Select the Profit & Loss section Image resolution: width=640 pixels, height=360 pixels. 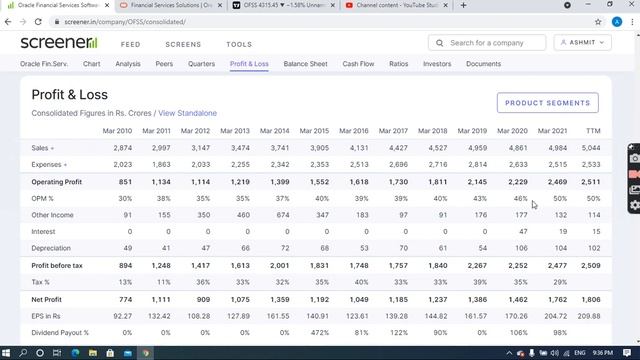point(249,64)
